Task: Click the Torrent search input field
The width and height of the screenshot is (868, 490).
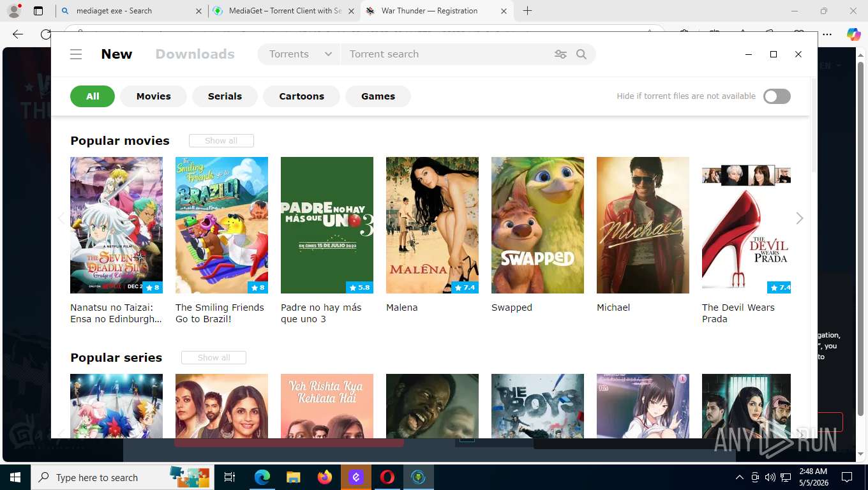Action: pyautogui.click(x=447, y=54)
